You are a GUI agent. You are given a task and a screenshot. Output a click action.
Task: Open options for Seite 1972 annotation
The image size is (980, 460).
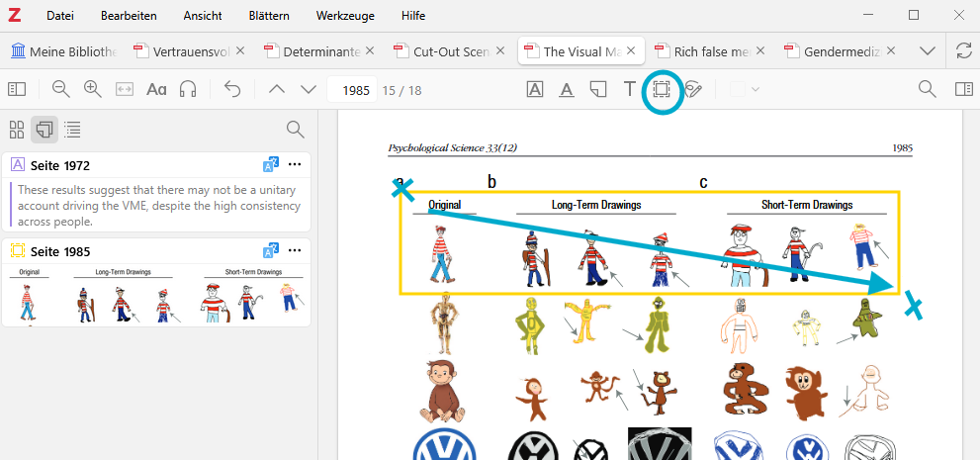[x=295, y=165]
